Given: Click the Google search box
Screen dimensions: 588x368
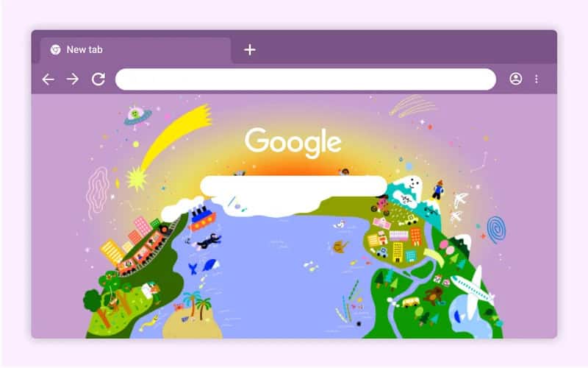Looking at the screenshot, I should coord(293,186).
